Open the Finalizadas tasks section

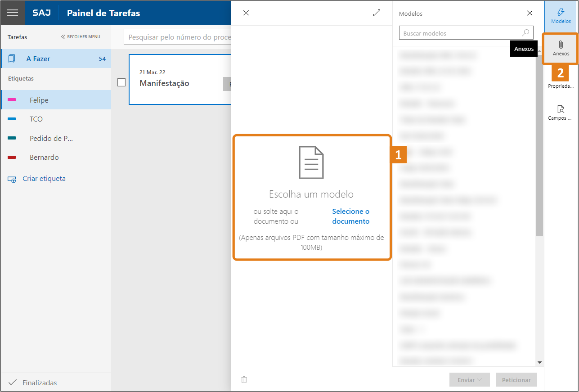(40, 383)
